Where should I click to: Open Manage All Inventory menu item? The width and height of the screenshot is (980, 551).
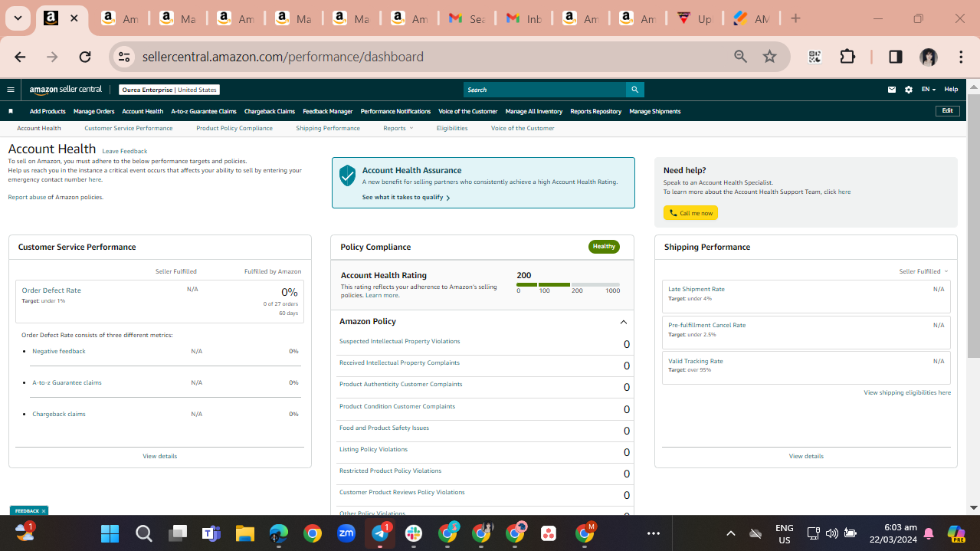pyautogui.click(x=534, y=111)
